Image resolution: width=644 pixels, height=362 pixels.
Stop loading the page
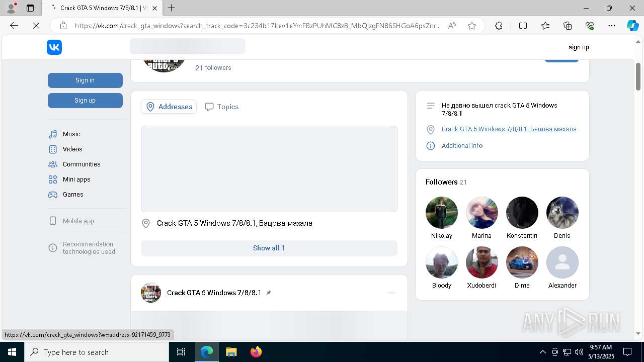click(x=36, y=26)
